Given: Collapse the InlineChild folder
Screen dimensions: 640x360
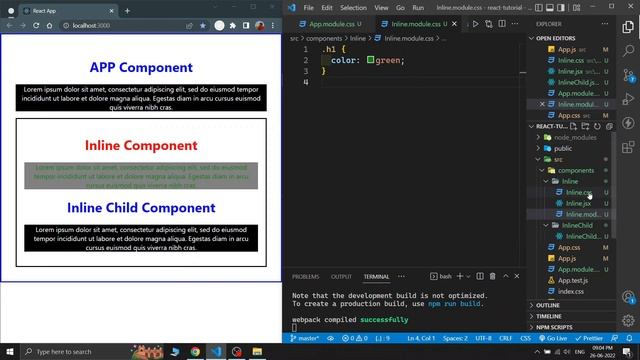Looking at the screenshot, I should pos(546,225).
